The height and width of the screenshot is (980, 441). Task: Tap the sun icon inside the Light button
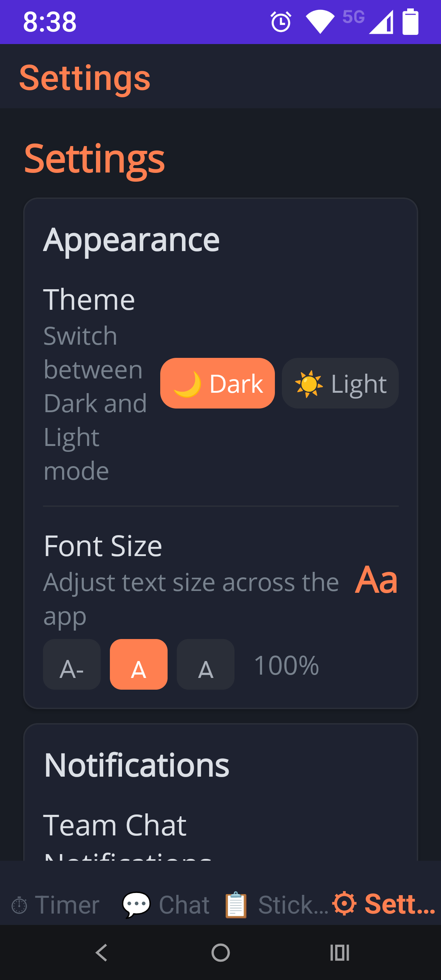(x=308, y=383)
